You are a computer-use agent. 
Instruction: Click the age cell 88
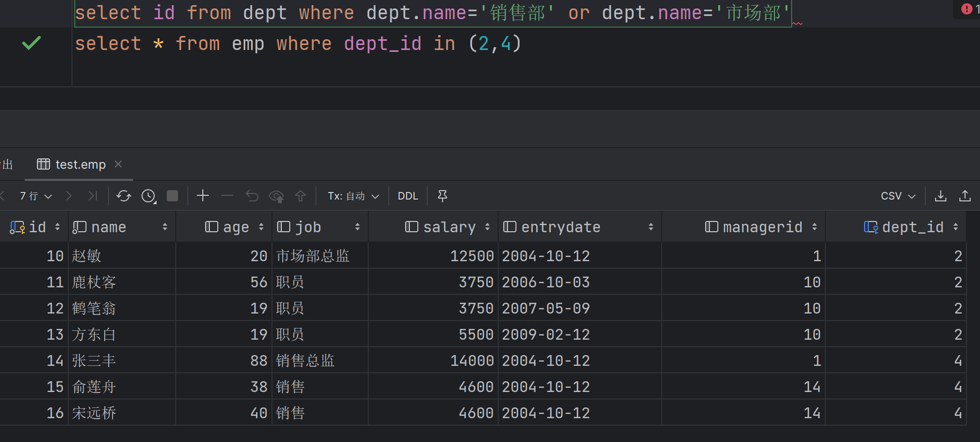click(224, 360)
